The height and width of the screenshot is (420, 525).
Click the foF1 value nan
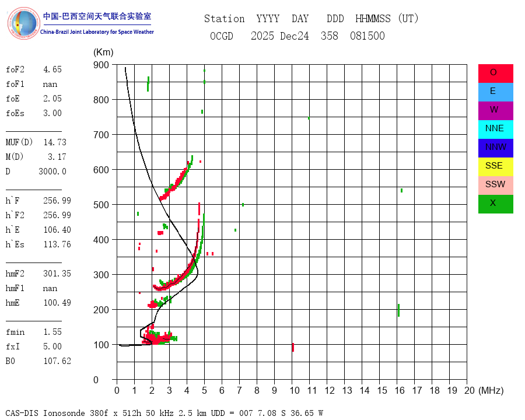pyautogui.click(x=50, y=84)
